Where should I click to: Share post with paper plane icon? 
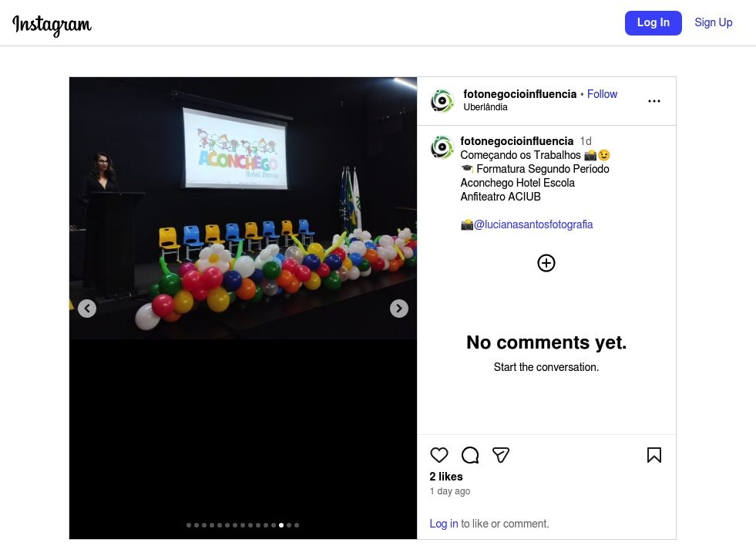coord(501,455)
